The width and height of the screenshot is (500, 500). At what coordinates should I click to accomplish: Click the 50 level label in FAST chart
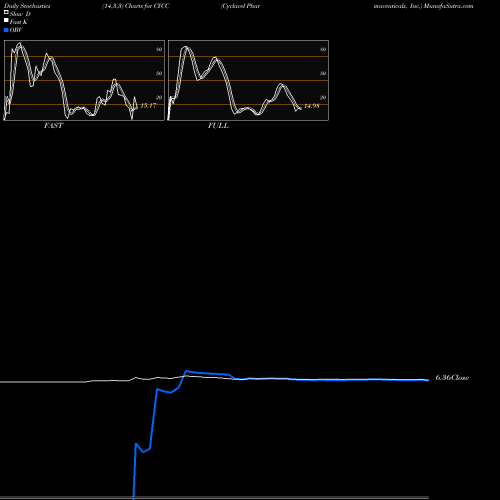coord(159,73)
